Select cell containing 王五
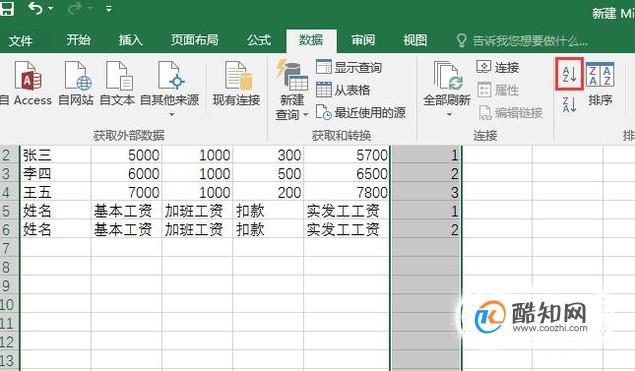 click(x=55, y=192)
